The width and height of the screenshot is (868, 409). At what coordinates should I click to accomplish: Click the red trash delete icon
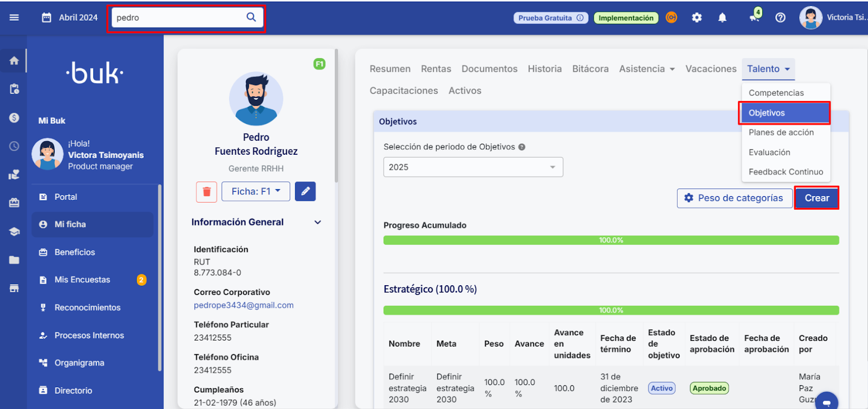[x=206, y=192]
